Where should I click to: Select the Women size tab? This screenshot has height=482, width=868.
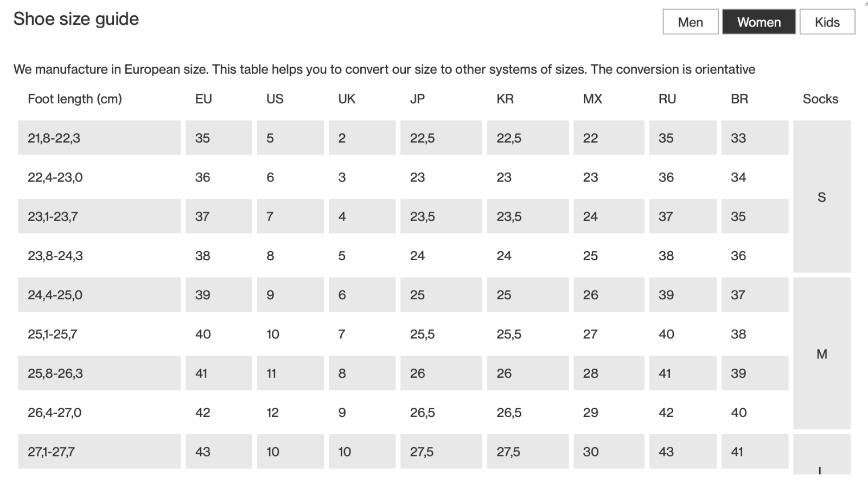click(758, 22)
